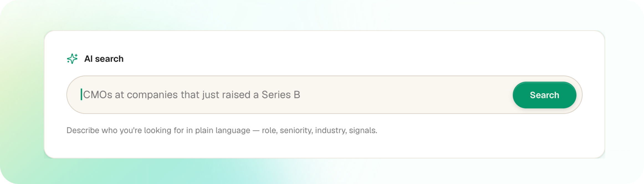Click the "role, seniority, industry, signals" hint
This screenshot has width=644, height=184.
320,130
